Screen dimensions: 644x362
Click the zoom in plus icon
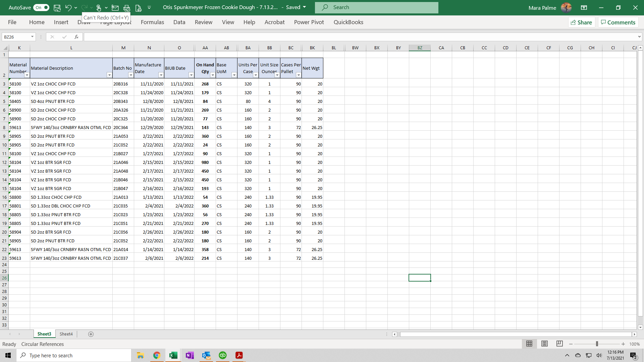pyautogui.click(x=623, y=344)
